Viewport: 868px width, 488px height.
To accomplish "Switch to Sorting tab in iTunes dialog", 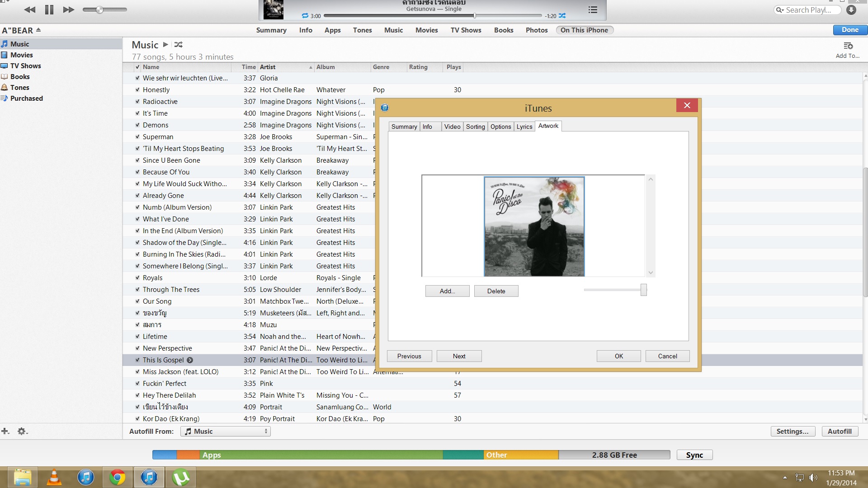I will pyautogui.click(x=475, y=127).
